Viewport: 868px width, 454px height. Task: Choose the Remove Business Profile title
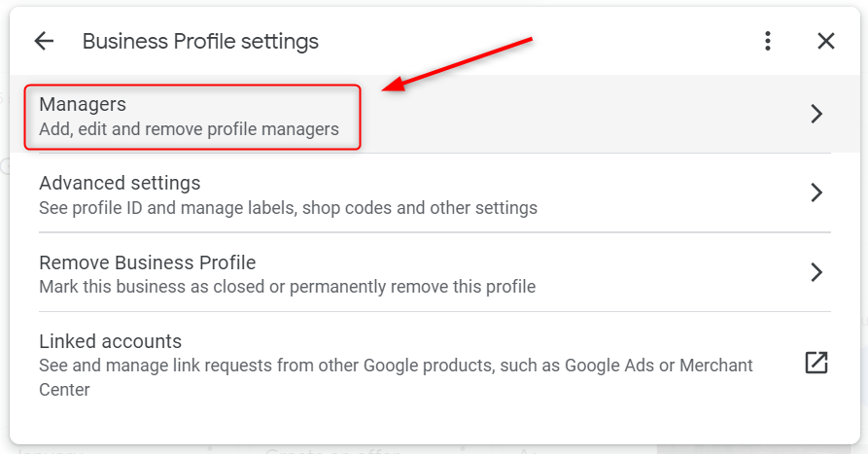pos(147,262)
